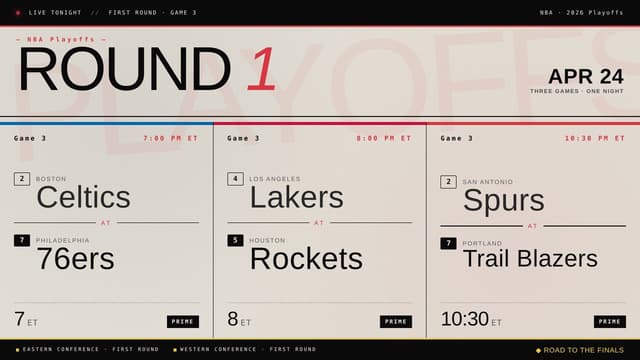The width and height of the screenshot is (640, 360).
Task: Select the Trail Blazers team name
Action: pyautogui.click(x=531, y=259)
